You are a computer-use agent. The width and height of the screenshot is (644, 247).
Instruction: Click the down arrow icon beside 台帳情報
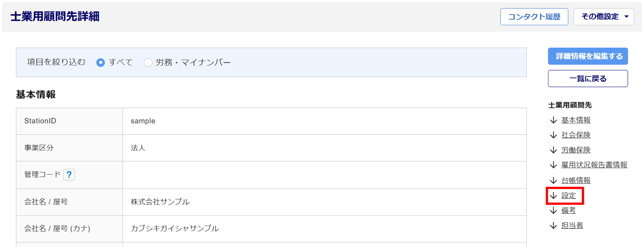click(x=554, y=180)
